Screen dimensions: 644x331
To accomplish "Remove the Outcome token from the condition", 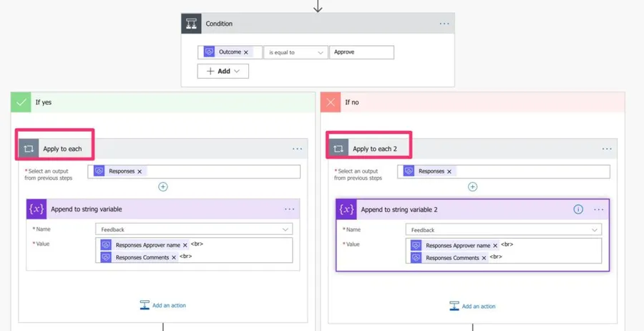I will click(x=246, y=52).
